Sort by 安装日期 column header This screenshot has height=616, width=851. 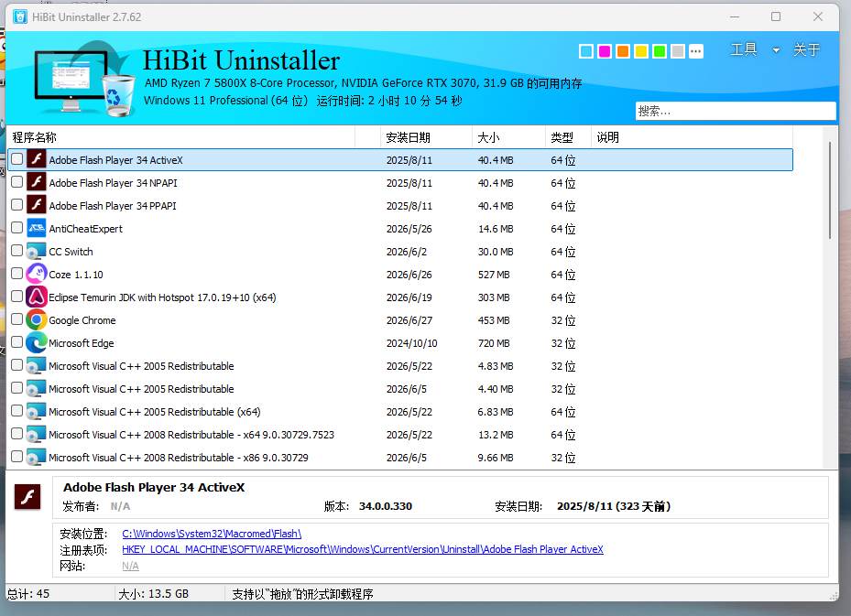(427, 137)
